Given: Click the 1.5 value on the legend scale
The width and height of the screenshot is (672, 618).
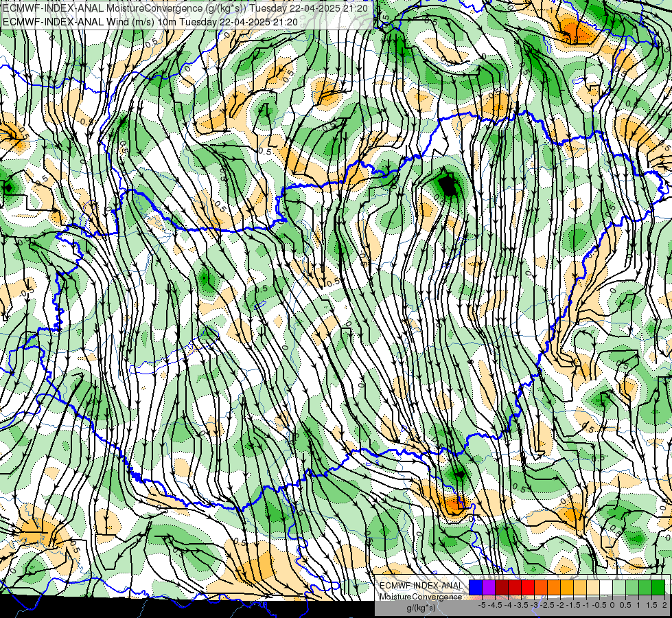Looking at the screenshot, I should click(x=652, y=605).
